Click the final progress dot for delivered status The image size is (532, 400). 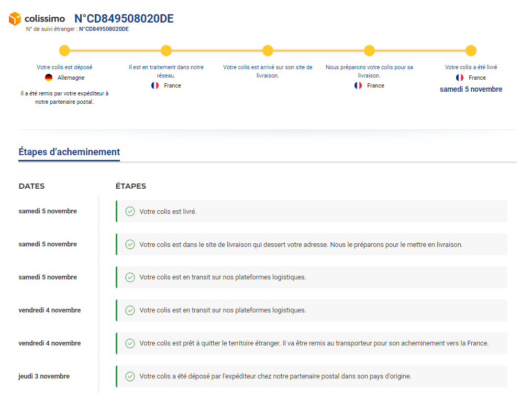(471, 51)
